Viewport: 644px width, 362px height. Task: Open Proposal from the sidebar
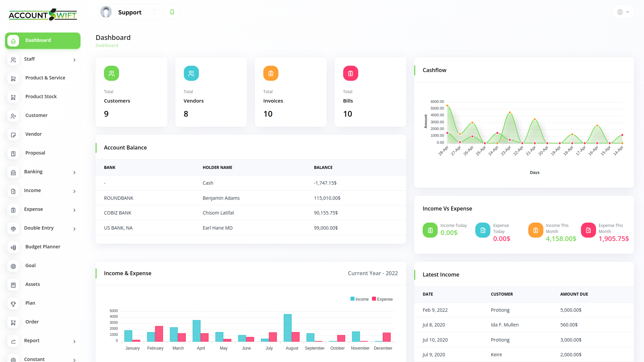[x=35, y=153]
